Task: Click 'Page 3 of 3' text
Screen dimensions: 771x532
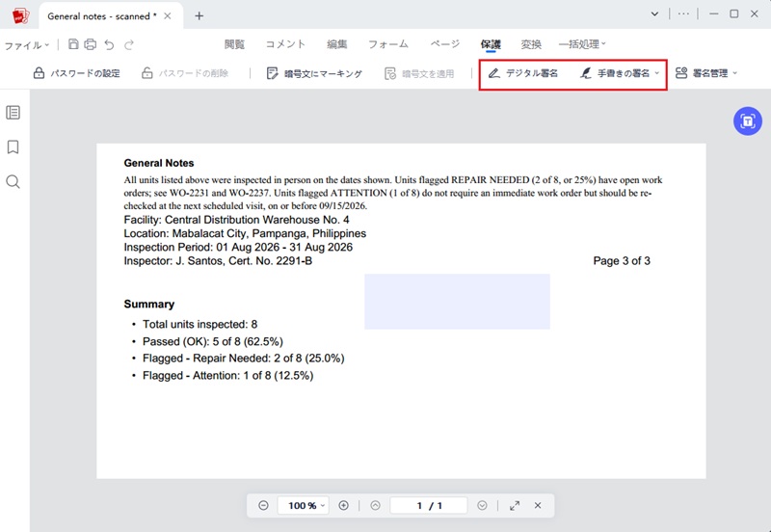Action: click(x=622, y=260)
